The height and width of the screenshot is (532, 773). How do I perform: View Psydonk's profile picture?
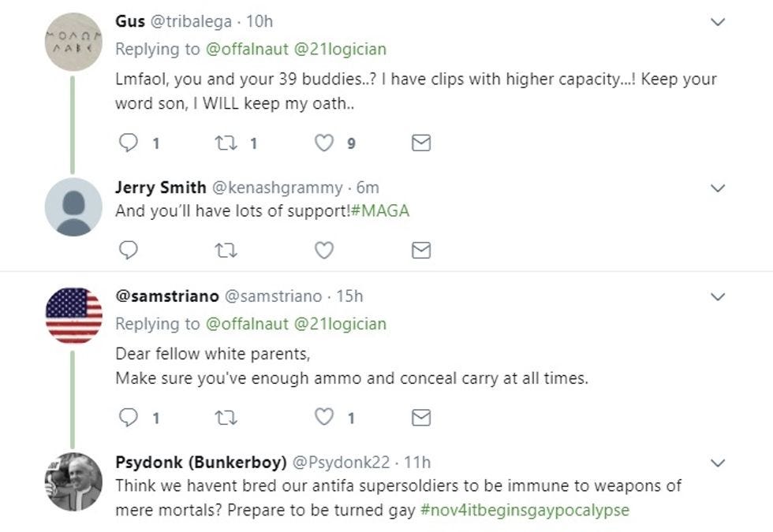(x=73, y=482)
